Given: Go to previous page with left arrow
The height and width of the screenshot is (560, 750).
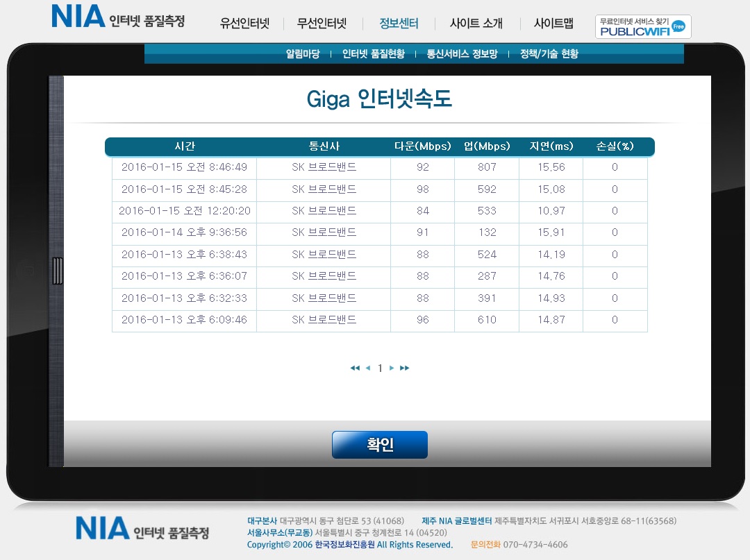Looking at the screenshot, I should point(367,368).
